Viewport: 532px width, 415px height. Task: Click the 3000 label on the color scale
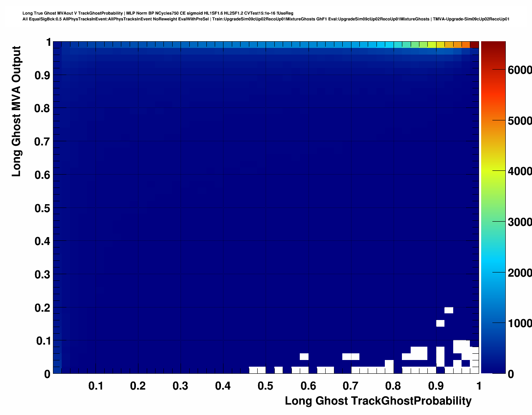[x=520, y=222]
